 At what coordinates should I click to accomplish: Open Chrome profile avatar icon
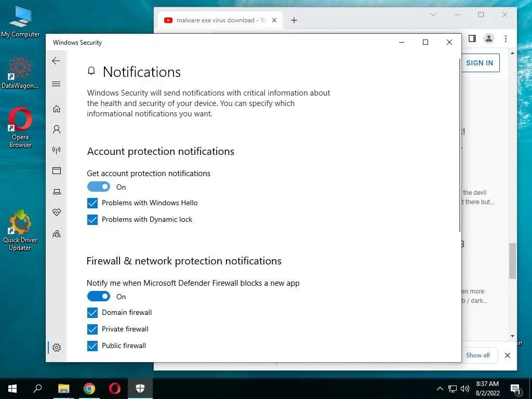pyautogui.click(x=489, y=38)
